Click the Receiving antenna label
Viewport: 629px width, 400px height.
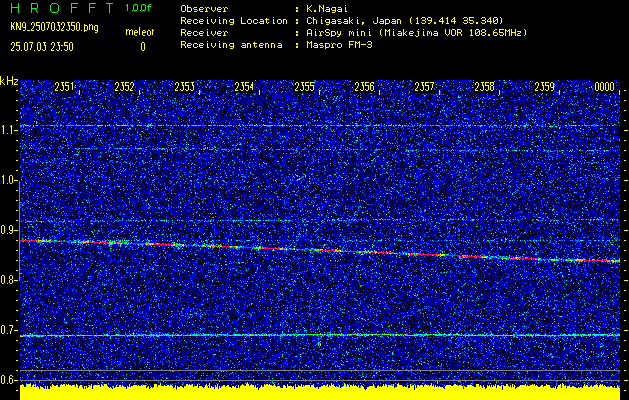coord(231,45)
